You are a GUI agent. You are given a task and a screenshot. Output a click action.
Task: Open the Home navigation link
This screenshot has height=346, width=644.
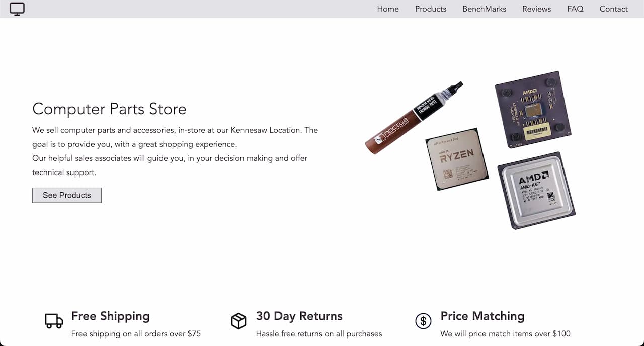388,9
